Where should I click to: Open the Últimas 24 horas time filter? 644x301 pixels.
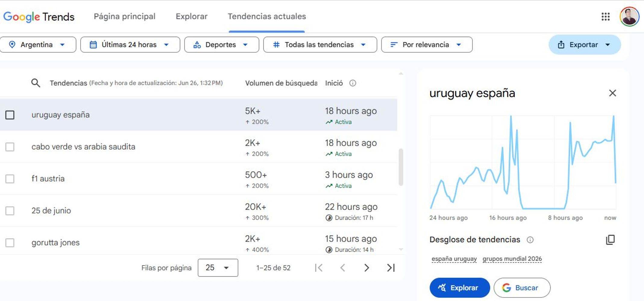point(130,45)
